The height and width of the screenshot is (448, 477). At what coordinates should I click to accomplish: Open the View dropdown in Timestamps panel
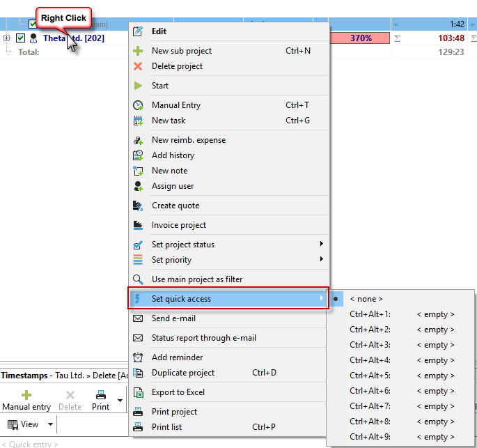[x=31, y=424]
